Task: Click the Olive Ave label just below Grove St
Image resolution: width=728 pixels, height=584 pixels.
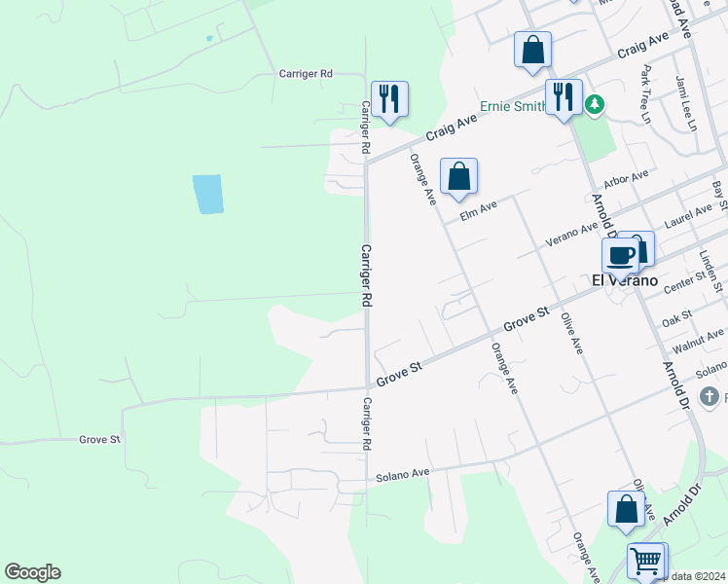Action: pyautogui.click(x=572, y=333)
